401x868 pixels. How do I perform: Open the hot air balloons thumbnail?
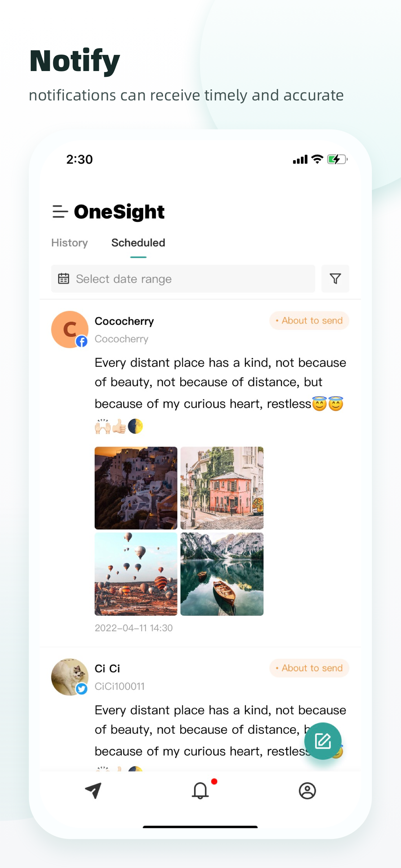coord(136,574)
